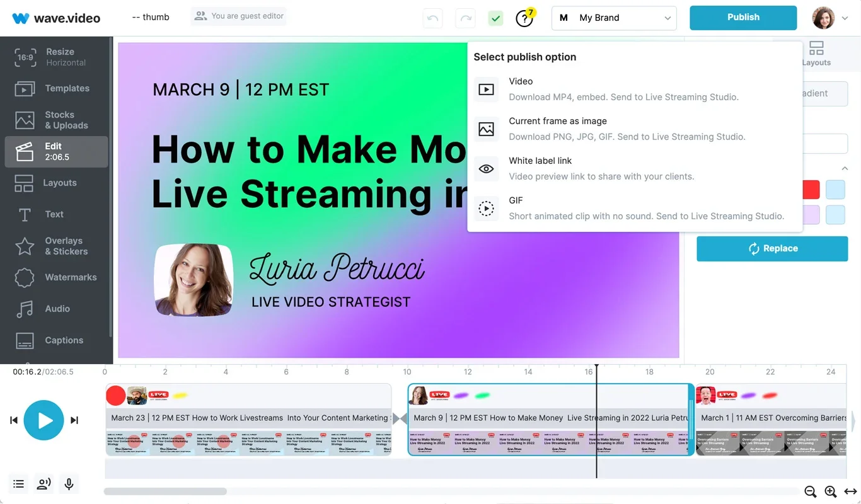
Task: Zoom in on the timeline with the magnifier icon
Action: click(x=830, y=492)
